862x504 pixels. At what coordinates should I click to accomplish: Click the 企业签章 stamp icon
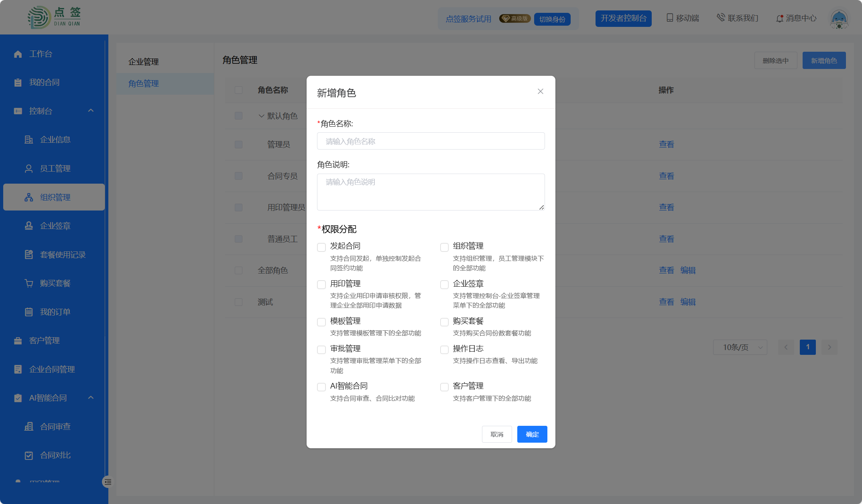pos(29,226)
